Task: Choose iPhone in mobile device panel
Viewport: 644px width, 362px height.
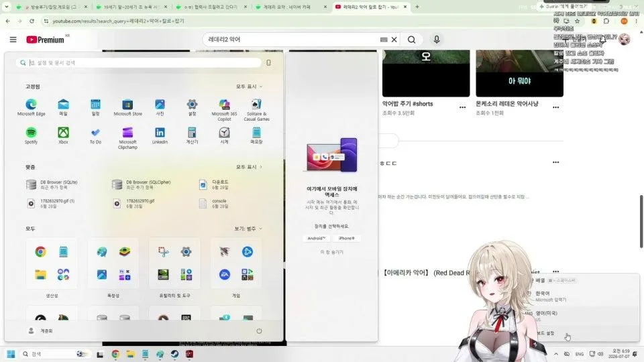Action: tap(346, 239)
